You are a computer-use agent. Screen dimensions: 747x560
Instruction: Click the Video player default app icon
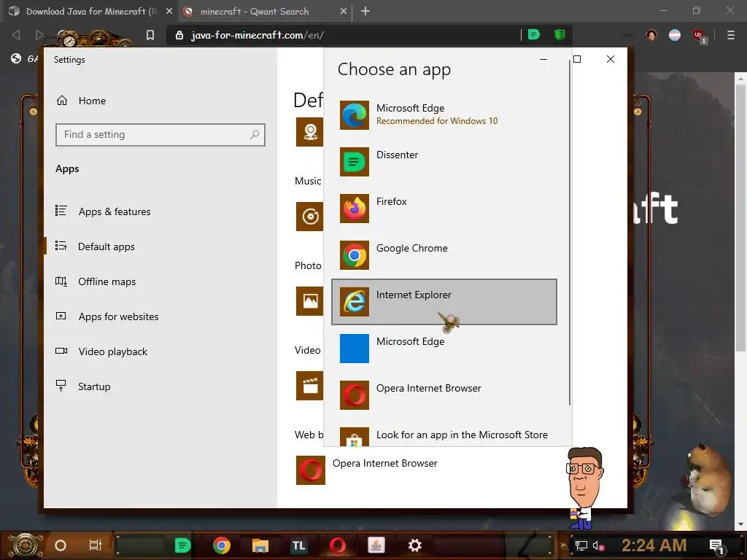tap(309, 386)
